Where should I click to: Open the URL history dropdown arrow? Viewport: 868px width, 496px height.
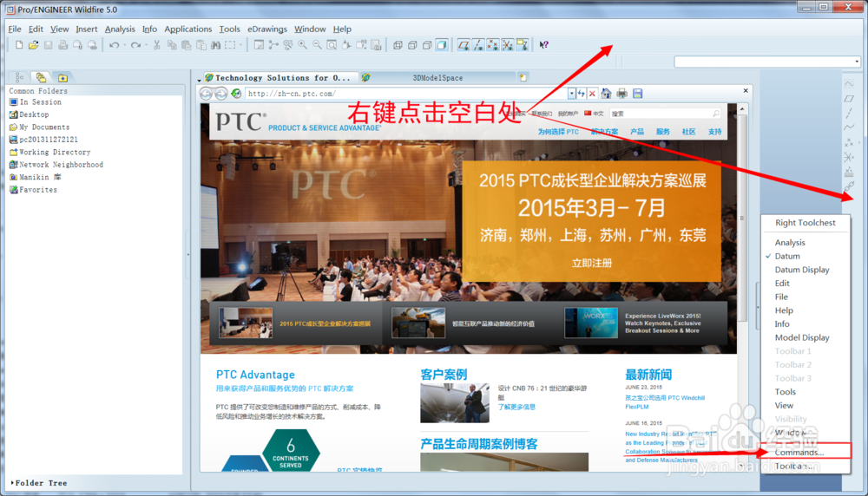[572, 94]
